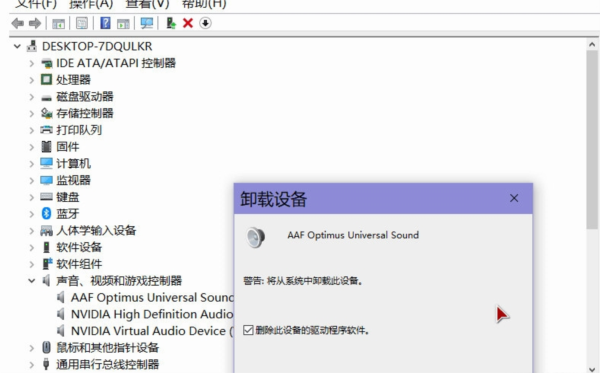600x373 pixels.
Task: Click the 存储控制器 storage controller icon
Action: coord(46,113)
